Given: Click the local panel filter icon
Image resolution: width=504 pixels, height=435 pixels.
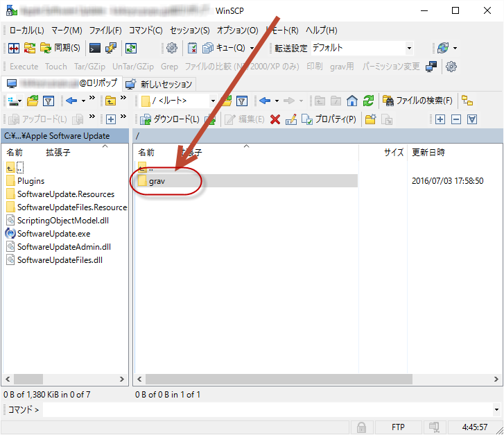Looking at the screenshot, I should click(x=49, y=101).
